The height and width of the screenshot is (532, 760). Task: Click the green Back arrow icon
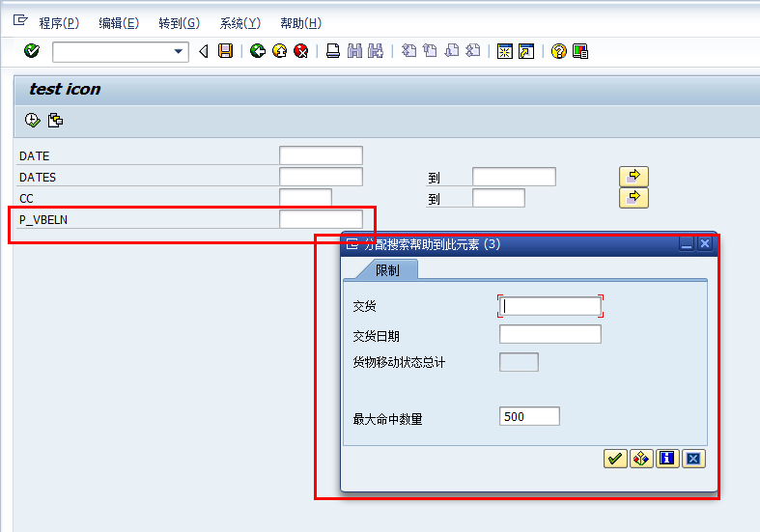click(258, 50)
